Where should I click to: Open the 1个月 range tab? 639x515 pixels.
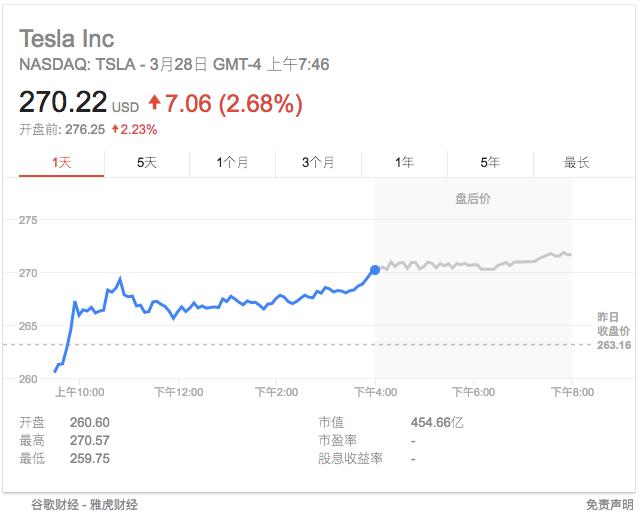232,163
